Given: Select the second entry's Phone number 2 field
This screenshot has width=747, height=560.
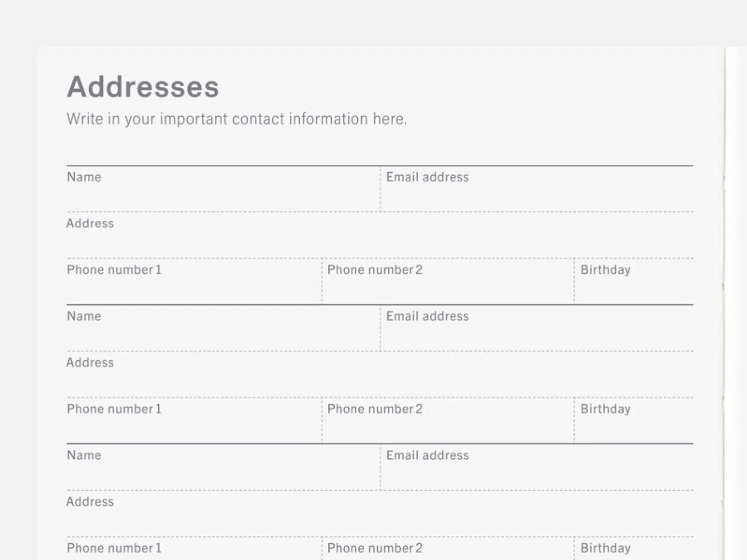Looking at the screenshot, I should (x=448, y=420).
